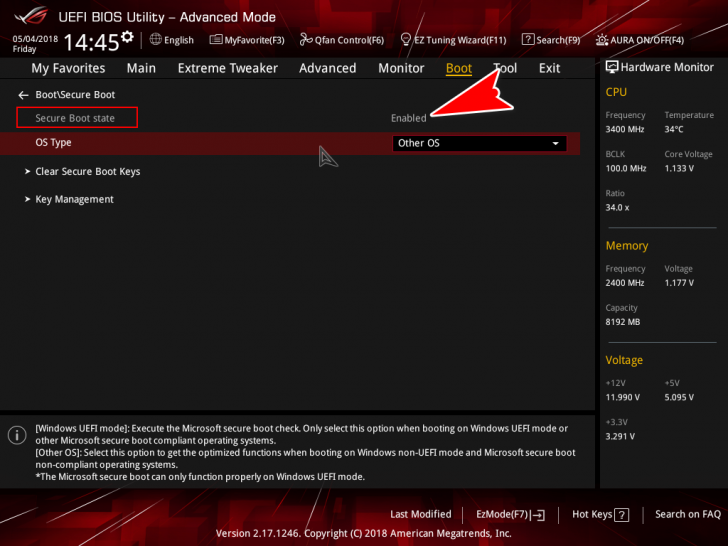This screenshot has height=546, width=728.
Task: Click the Hot Keys question mark icon
Action: pyautogui.click(x=621, y=514)
